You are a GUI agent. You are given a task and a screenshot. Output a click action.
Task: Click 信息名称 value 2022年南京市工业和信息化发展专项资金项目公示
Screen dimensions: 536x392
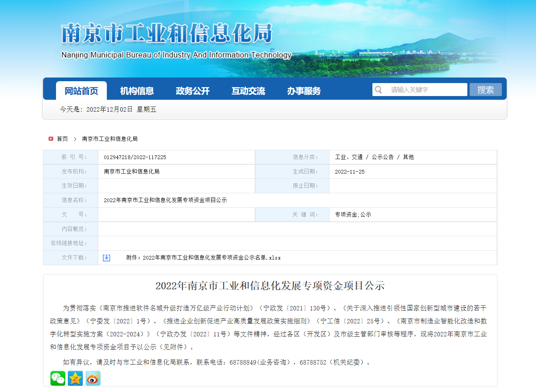click(x=165, y=200)
